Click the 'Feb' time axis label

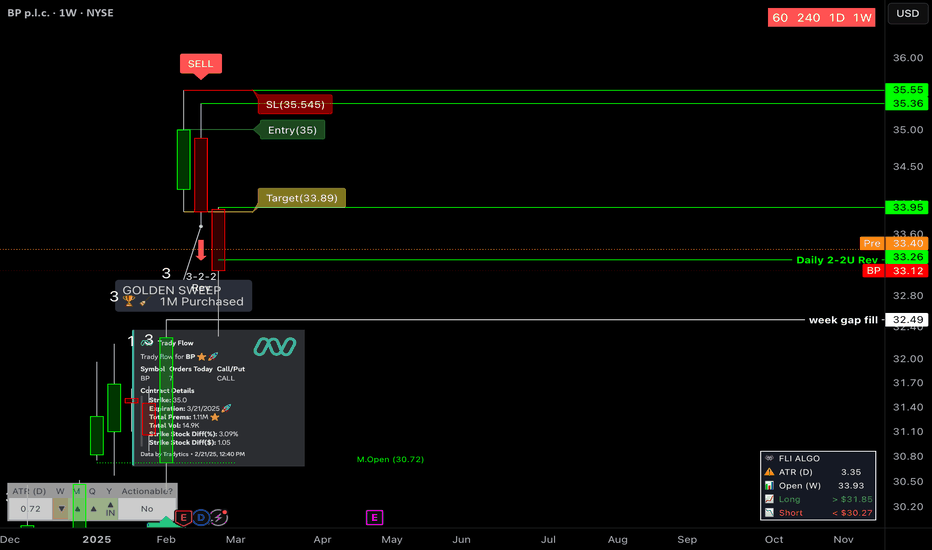(x=166, y=540)
